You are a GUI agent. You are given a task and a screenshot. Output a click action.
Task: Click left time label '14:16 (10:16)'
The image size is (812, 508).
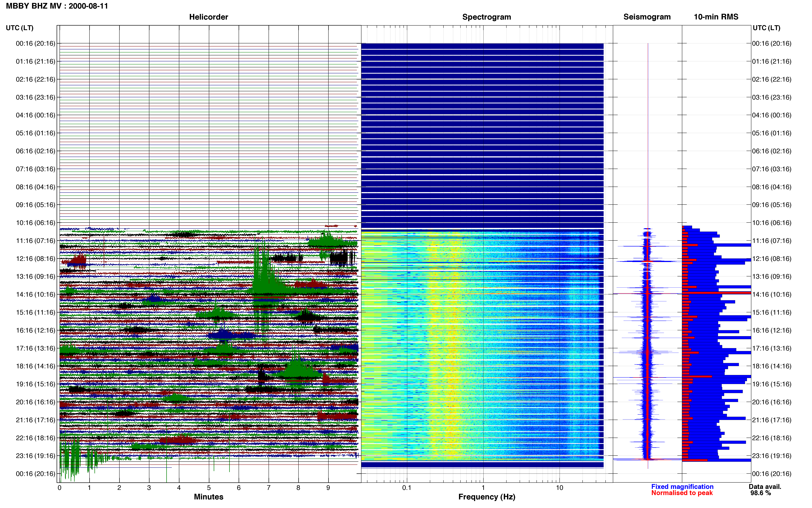(35, 294)
